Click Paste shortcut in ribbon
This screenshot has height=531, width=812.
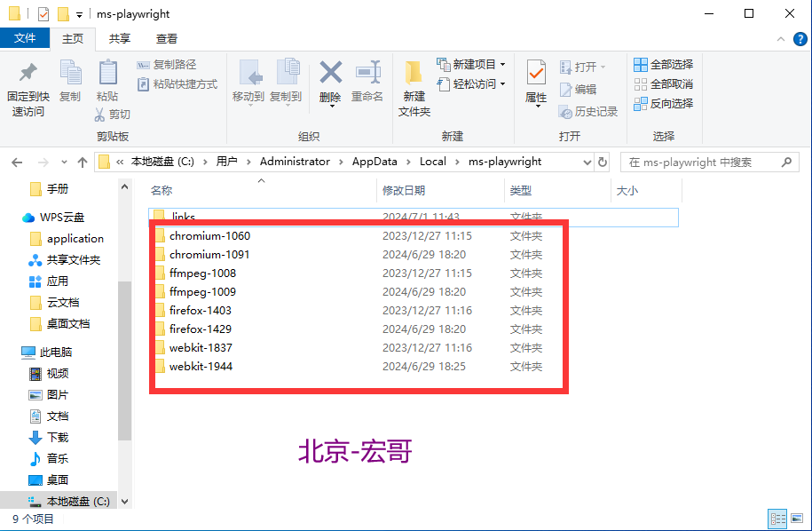click(177, 84)
